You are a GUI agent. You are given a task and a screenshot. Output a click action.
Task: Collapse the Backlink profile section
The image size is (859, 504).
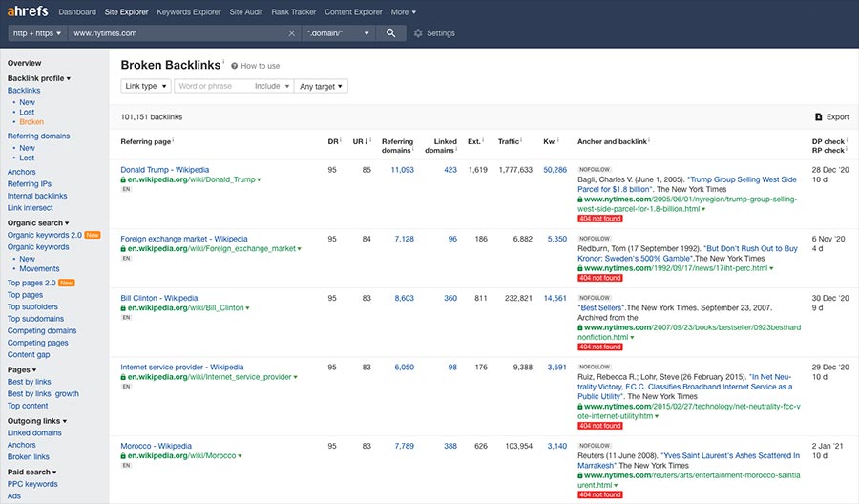pyautogui.click(x=39, y=78)
